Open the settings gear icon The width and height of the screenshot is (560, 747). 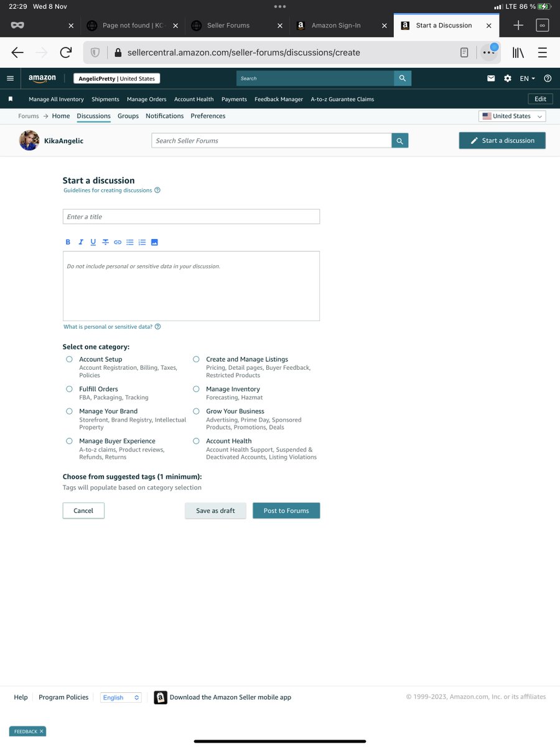(508, 78)
